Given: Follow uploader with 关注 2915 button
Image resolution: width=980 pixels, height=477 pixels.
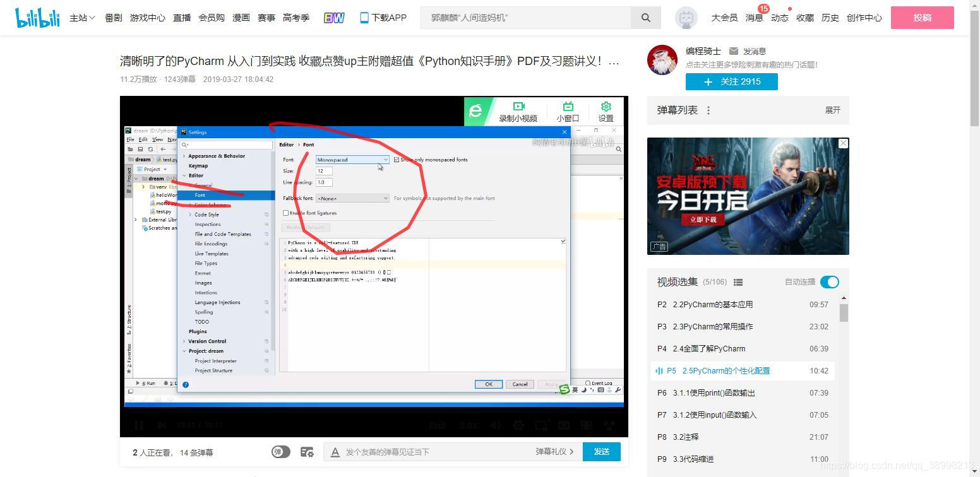Looking at the screenshot, I should pos(732,81).
